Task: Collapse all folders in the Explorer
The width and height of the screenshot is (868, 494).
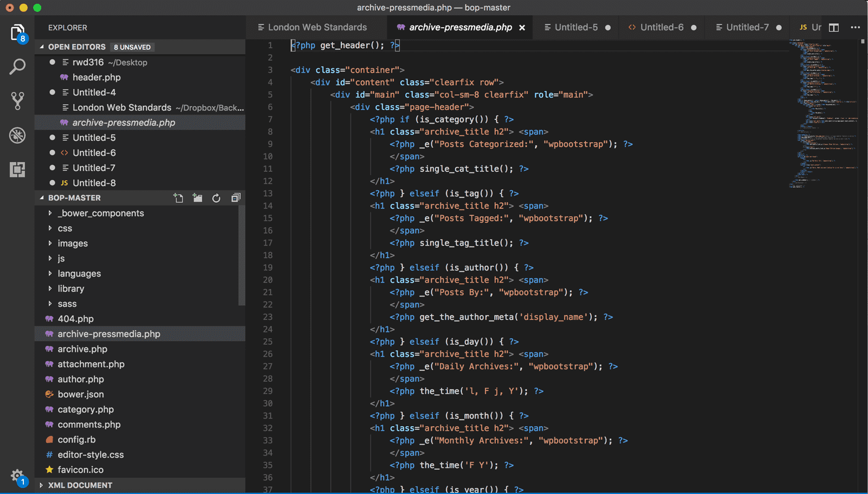Action: [235, 197]
